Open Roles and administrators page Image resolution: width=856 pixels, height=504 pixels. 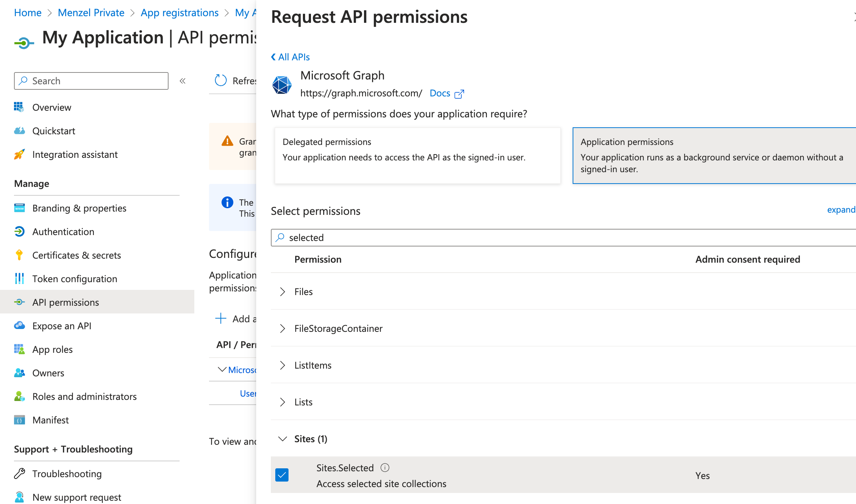pos(84,397)
